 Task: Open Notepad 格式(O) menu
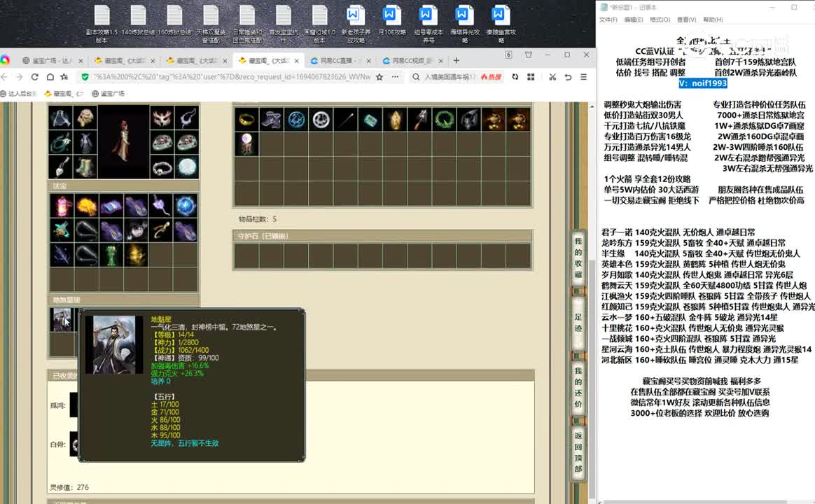660,20
